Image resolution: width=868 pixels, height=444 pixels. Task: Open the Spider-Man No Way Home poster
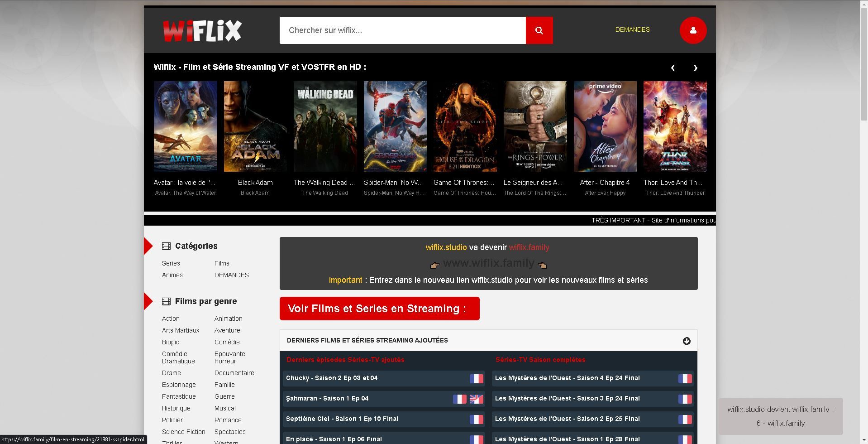pyautogui.click(x=395, y=126)
